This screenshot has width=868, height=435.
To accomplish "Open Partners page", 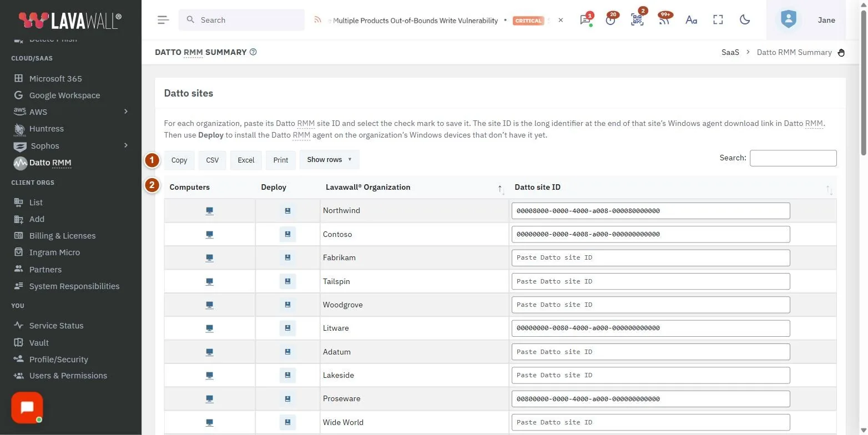I will pyautogui.click(x=45, y=269).
